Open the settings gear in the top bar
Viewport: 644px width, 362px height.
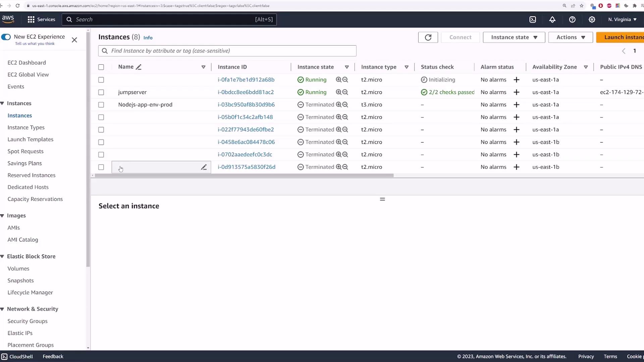(592, 19)
